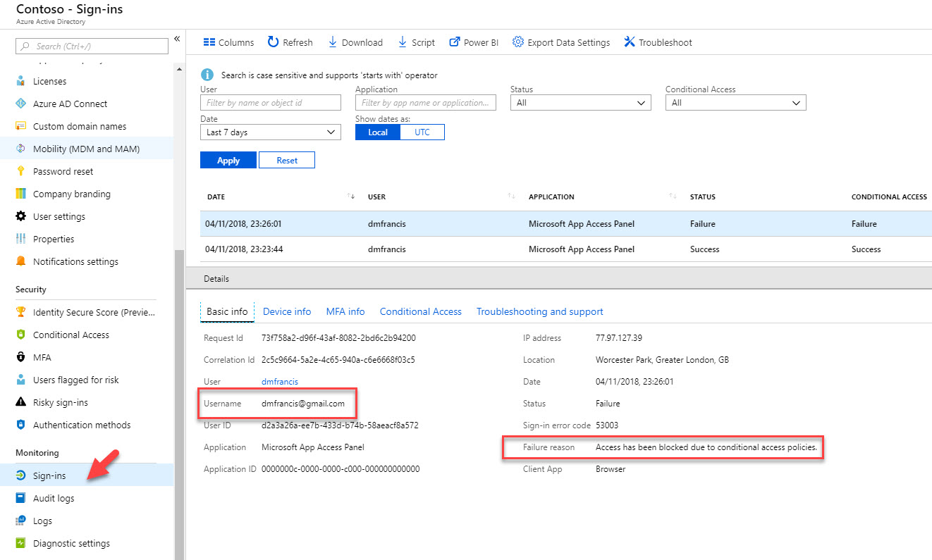Click the Conditional Access shield icon in sidebar
Viewport: 932px width, 560px height.
coord(20,335)
